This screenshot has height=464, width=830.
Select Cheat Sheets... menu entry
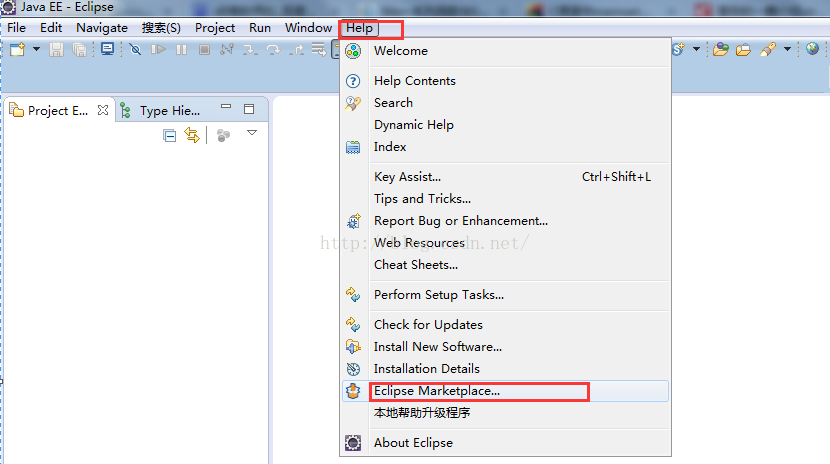[x=505, y=265]
